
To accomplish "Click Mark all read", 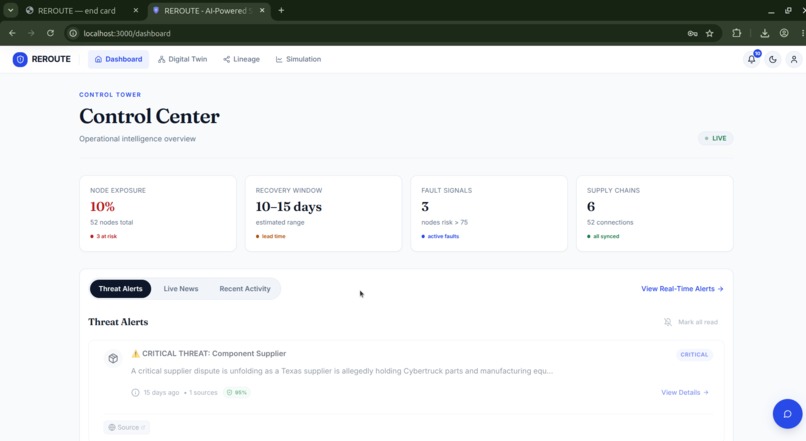I will coord(691,322).
